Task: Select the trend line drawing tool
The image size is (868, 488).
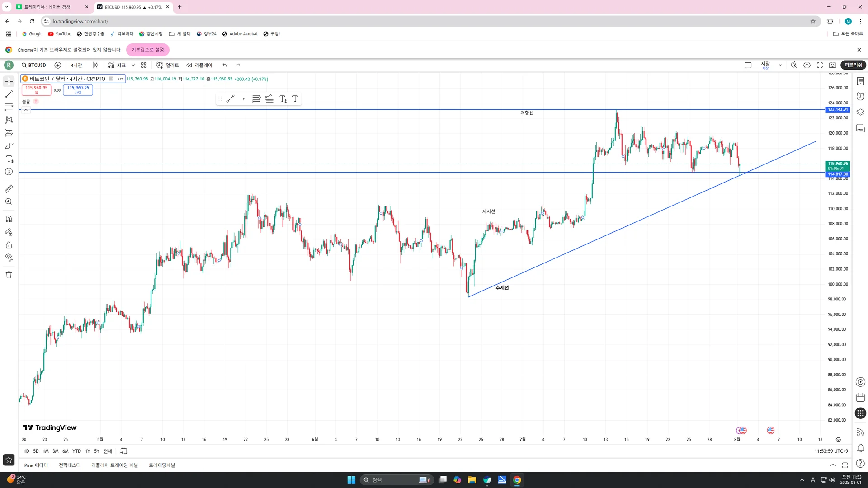Action: (9, 94)
